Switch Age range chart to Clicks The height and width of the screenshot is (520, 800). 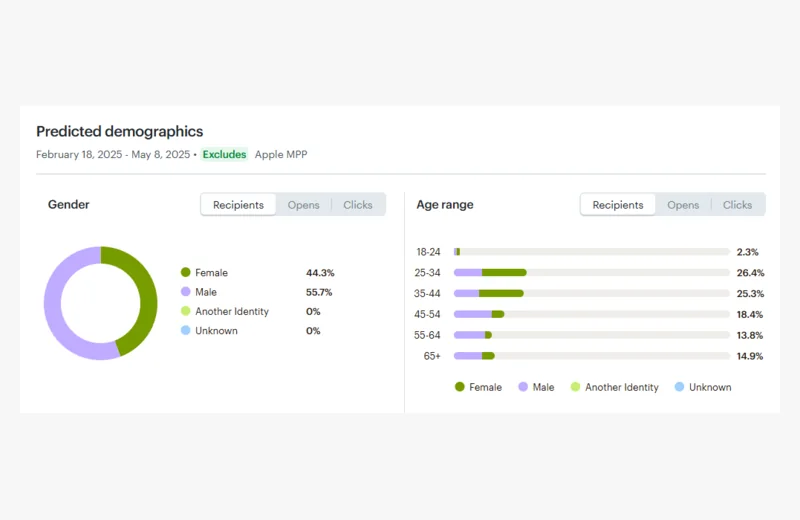[737, 205]
